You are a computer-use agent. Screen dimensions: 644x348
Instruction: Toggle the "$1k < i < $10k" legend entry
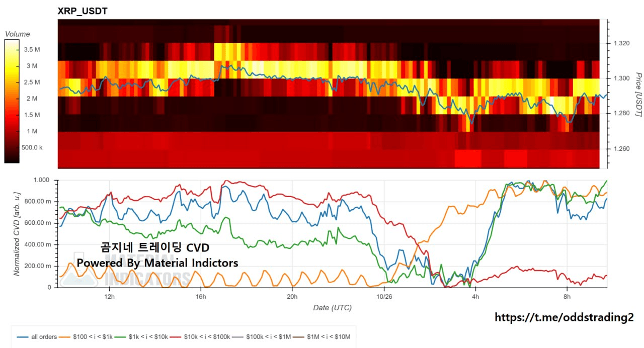click(x=142, y=336)
